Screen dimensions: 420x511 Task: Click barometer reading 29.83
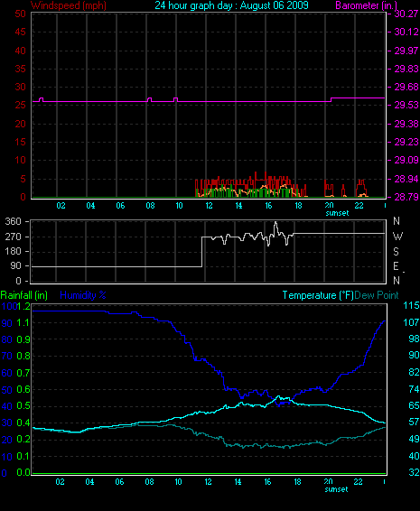pyautogui.click(x=406, y=69)
